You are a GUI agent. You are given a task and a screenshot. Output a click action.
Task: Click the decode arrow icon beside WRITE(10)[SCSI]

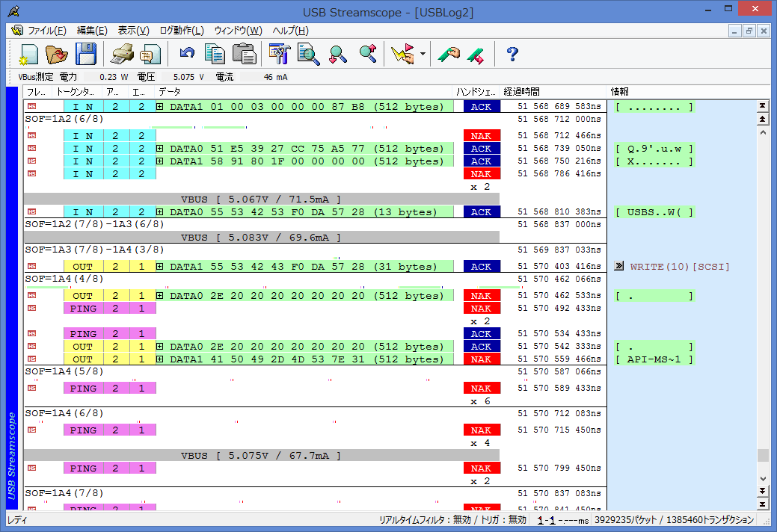click(619, 266)
